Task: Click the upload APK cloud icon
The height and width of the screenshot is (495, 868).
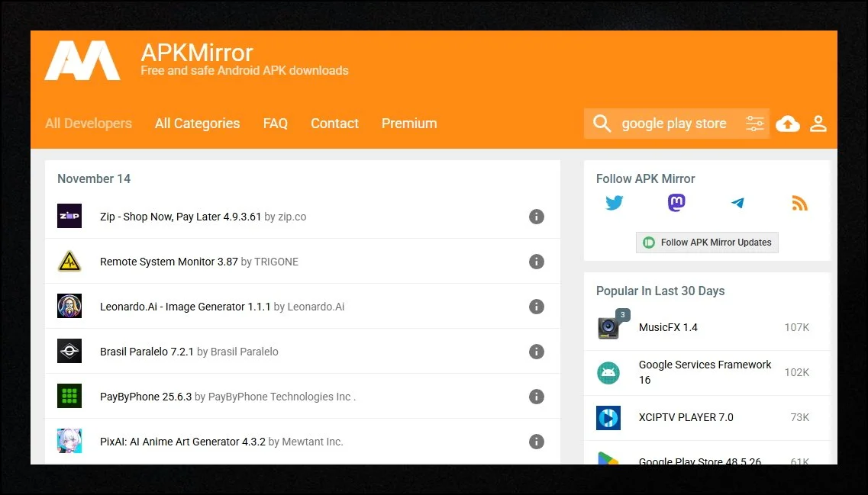Action: (x=788, y=124)
